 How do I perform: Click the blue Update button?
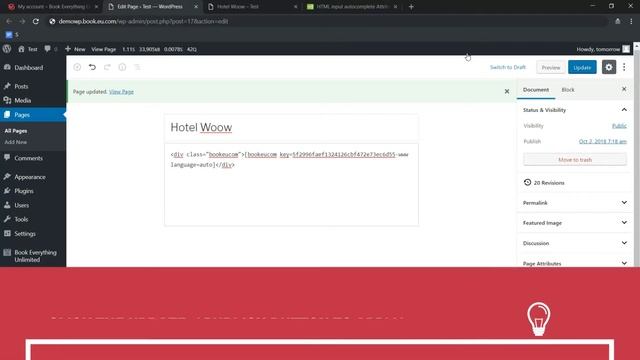click(582, 67)
